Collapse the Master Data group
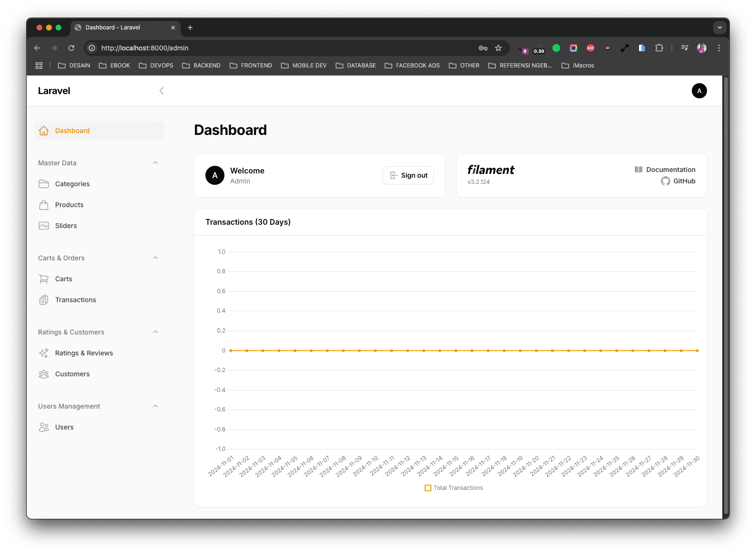The width and height of the screenshot is (756, 554). point(155,163)
